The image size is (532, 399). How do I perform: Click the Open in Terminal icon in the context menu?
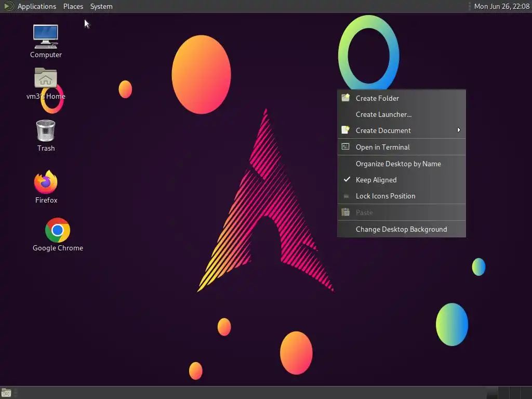[x=345, y=147]
